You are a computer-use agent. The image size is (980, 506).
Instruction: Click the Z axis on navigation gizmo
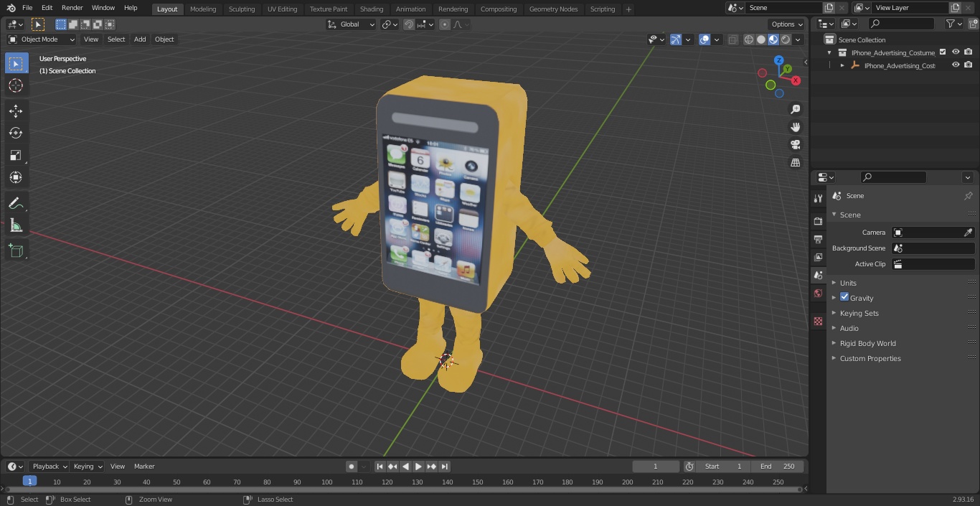pyautogui.click(x=779, y=60)
